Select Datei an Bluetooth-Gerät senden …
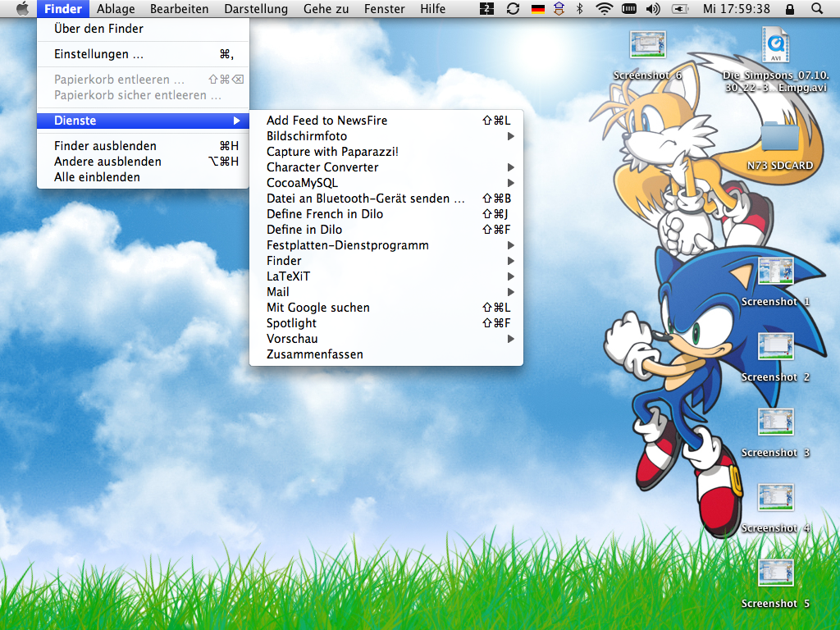Screen dimensions: 840x630 click(386, 199)
